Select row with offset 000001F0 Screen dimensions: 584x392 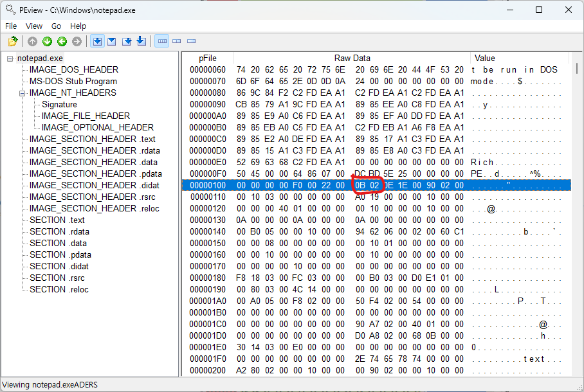(x=376, y=359)
